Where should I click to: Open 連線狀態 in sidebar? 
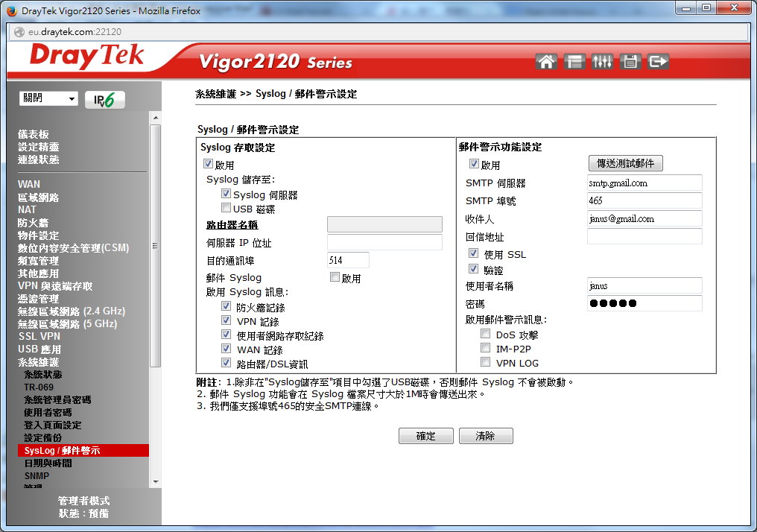coord(39,159)
